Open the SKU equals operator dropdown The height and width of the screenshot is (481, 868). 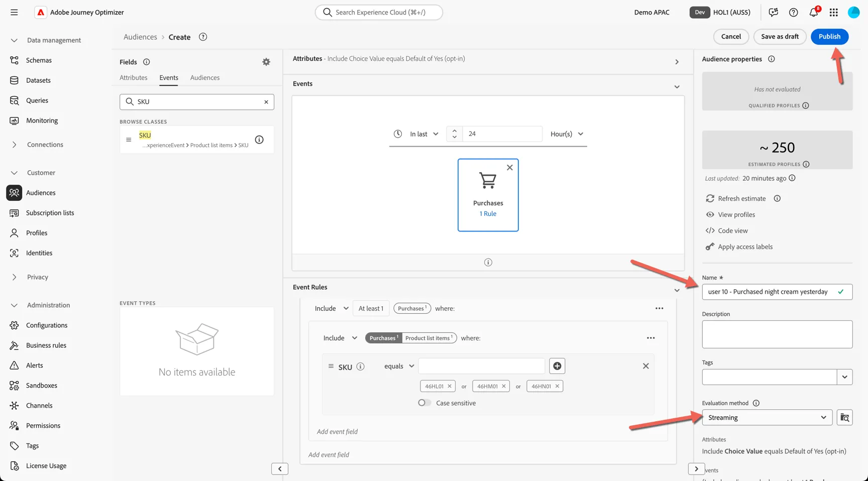coord(399,366)
